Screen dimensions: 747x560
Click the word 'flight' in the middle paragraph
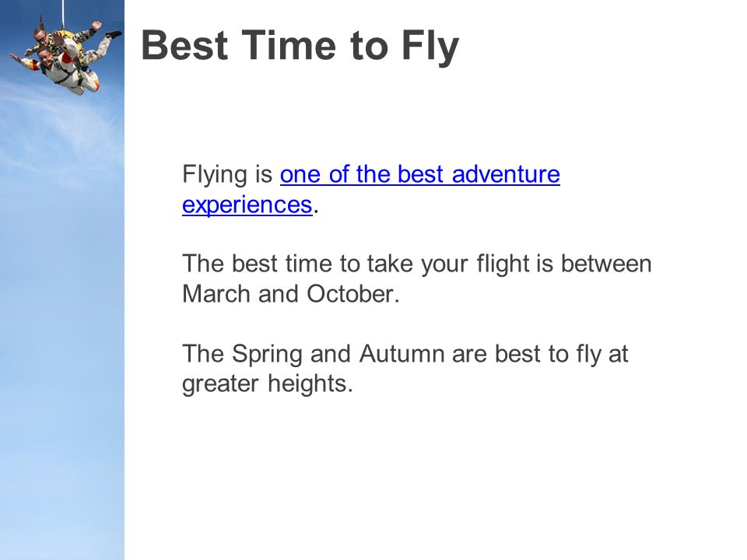click(x=503, y=264)
